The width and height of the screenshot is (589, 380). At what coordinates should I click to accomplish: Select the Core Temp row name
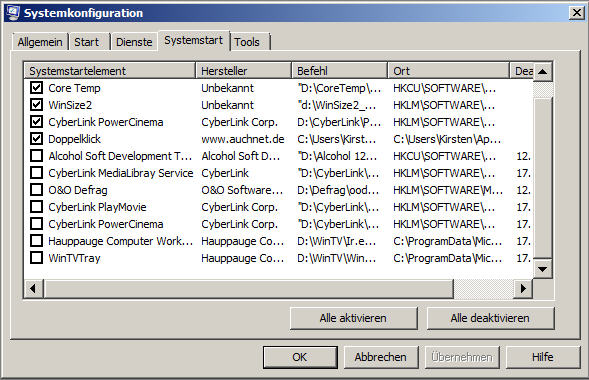click(x=74, y=88)
